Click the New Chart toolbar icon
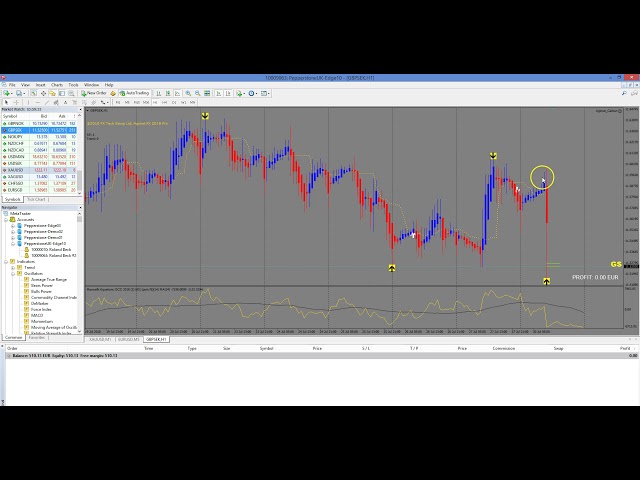 [6, 92]
